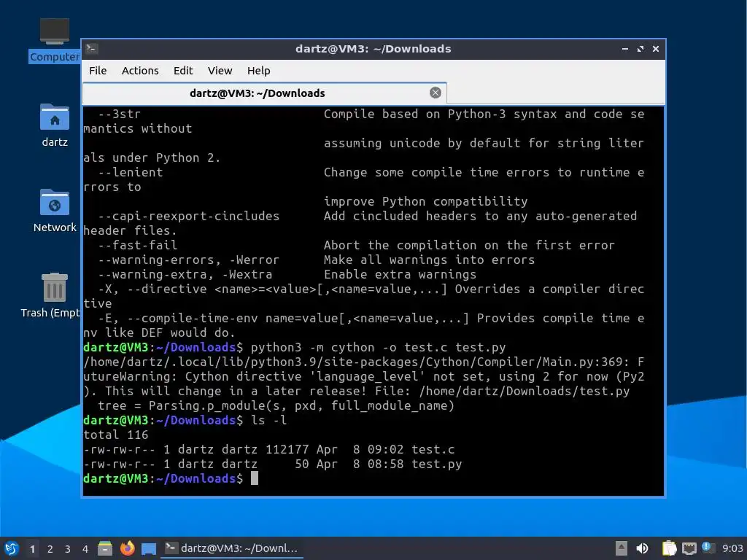This screenshot has width=747, height=560.
Task: Click the test.py filename in ls output
Action: pos(437,464)
